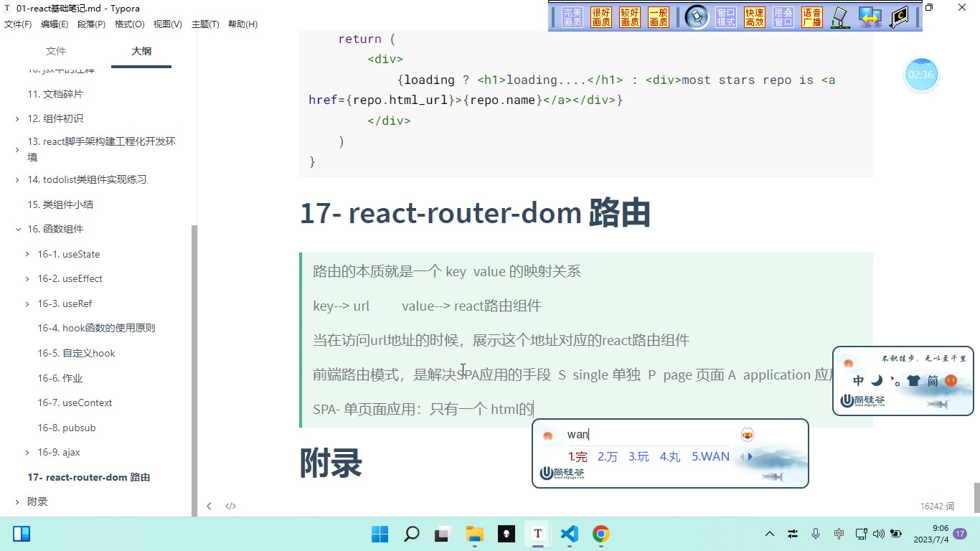The height and width of the screenshot is (551, 980).
Task: Expand the 12. 组件初识 outline item
Action: (17, 119)
